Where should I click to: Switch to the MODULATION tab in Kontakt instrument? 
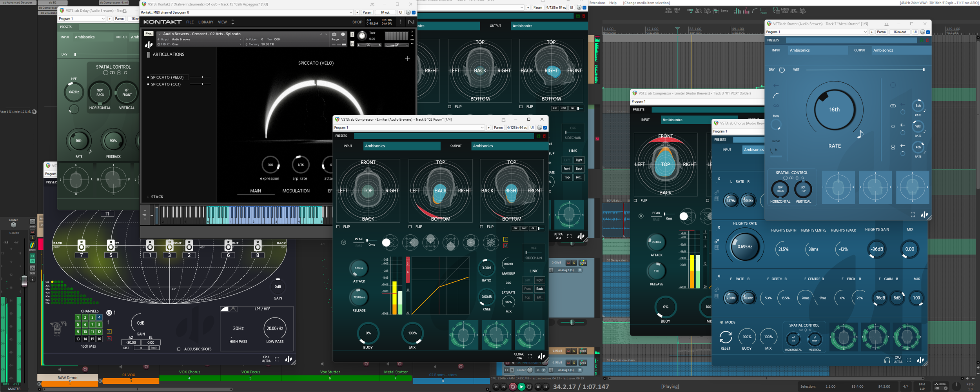(x=296, y=191)
